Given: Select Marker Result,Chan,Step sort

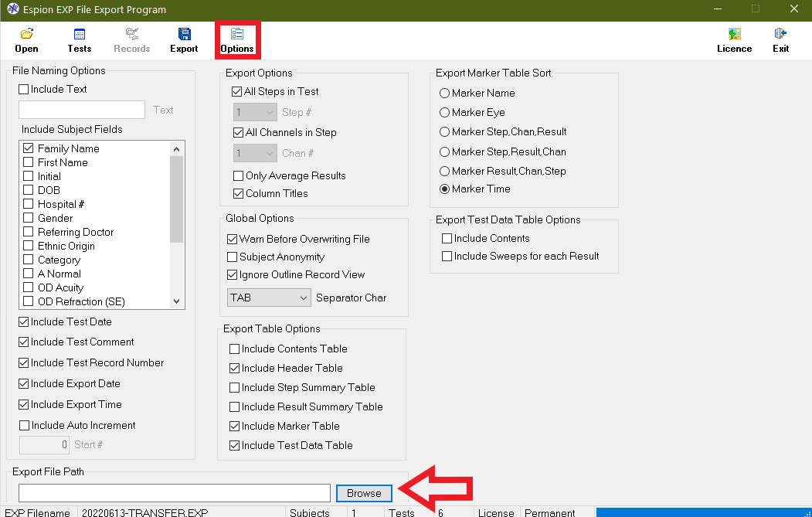Looking at the screenshot, I should (444, 171).
